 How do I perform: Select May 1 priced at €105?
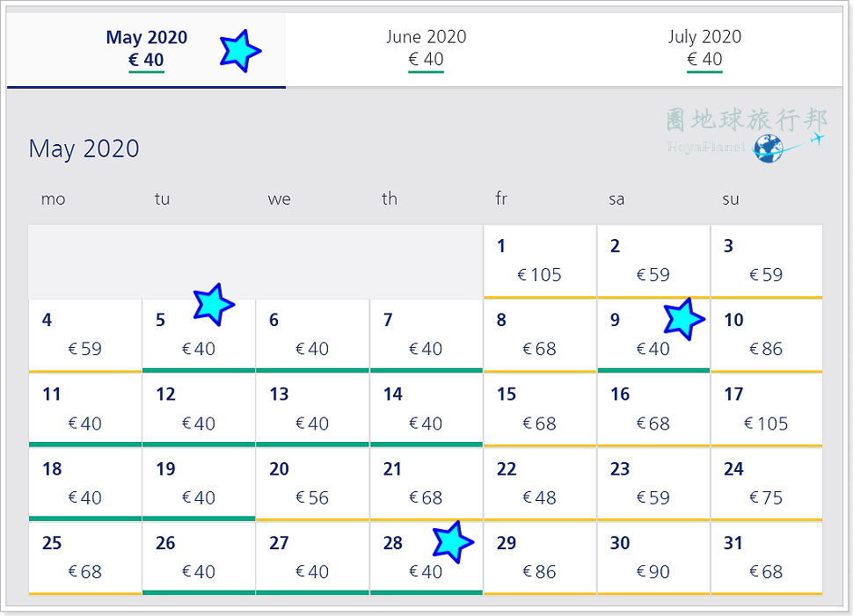pos(539,261)
